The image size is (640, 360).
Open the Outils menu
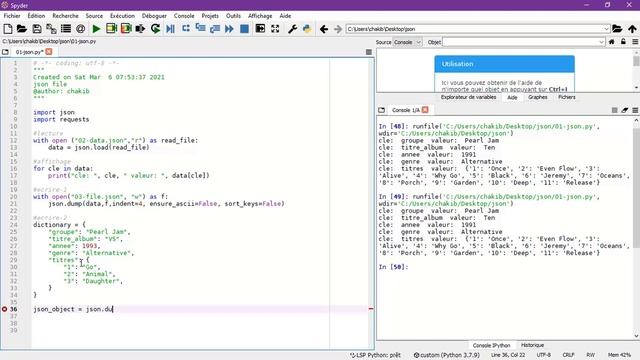[233, 16]
